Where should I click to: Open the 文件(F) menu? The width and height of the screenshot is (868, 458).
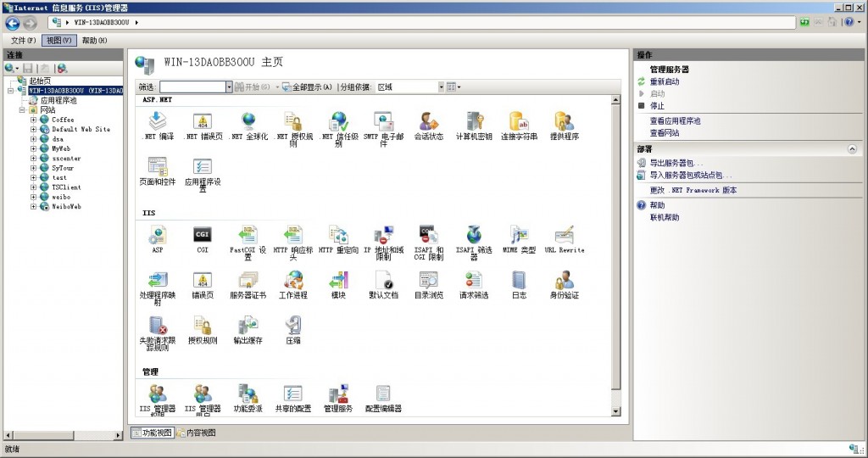[23, 40]
